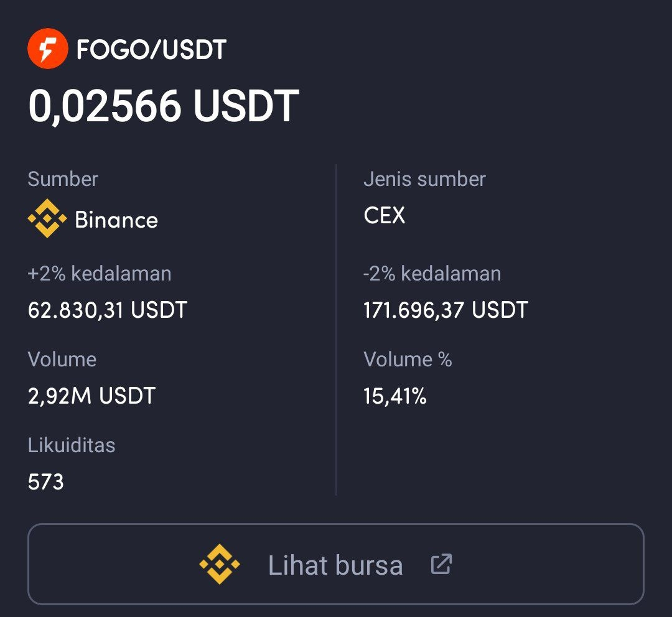Click the external link arrow icon
Viewport: 672px width, 617px height.
[441, 565]
